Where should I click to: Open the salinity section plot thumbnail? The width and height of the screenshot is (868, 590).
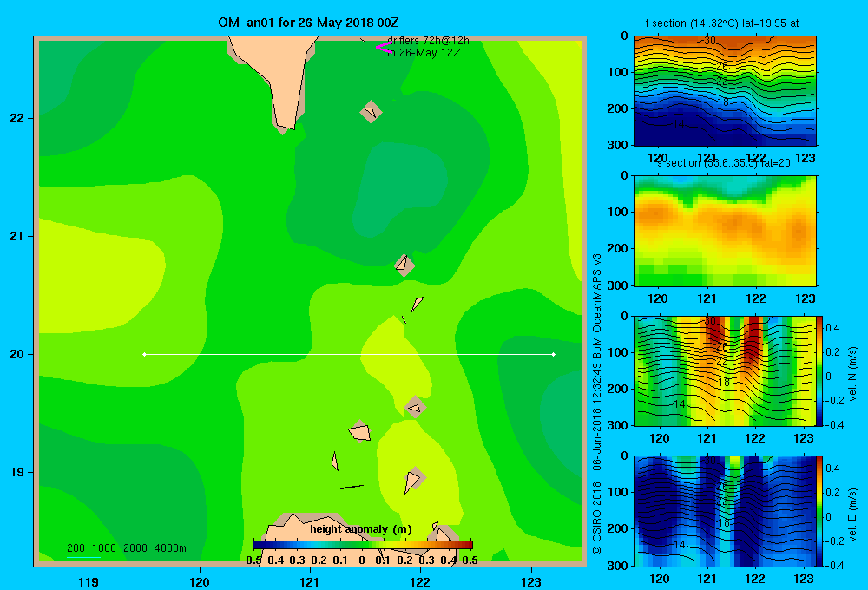(725, 231)
